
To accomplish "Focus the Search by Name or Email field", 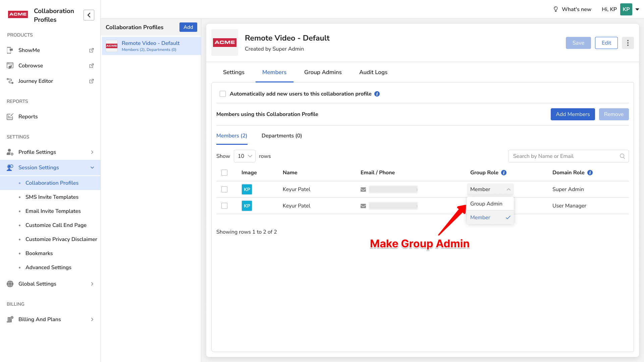I will click(563, 156).
